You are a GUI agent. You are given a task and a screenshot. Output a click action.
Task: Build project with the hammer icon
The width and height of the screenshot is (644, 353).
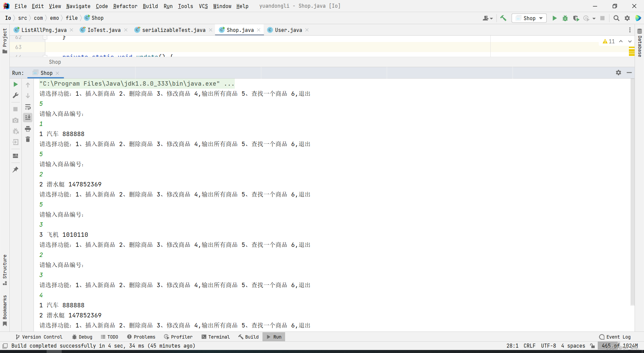503,18
